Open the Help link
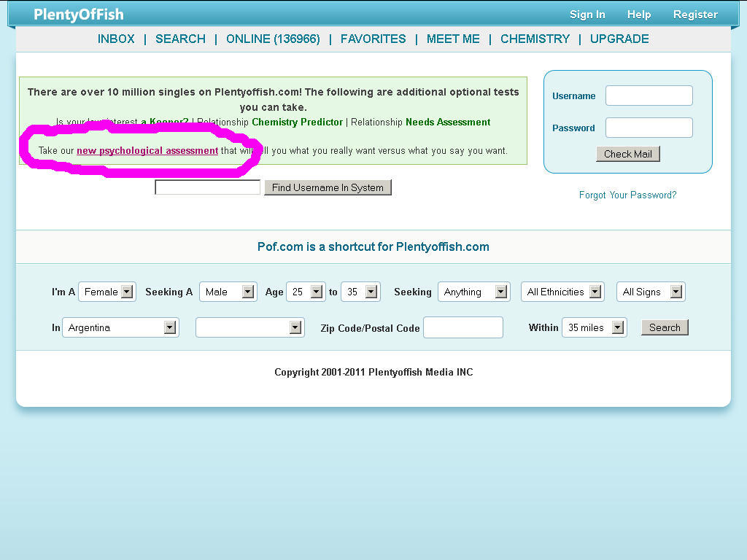 (x=639, y=15)
